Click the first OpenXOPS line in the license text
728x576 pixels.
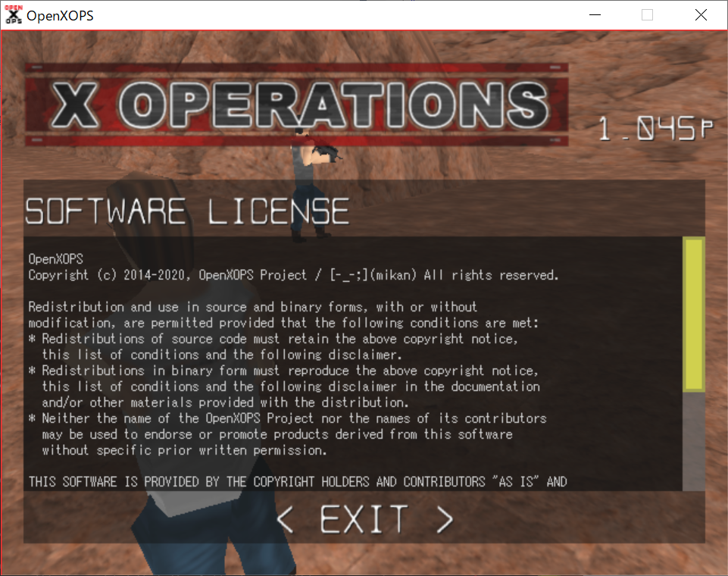coord(56,258)
